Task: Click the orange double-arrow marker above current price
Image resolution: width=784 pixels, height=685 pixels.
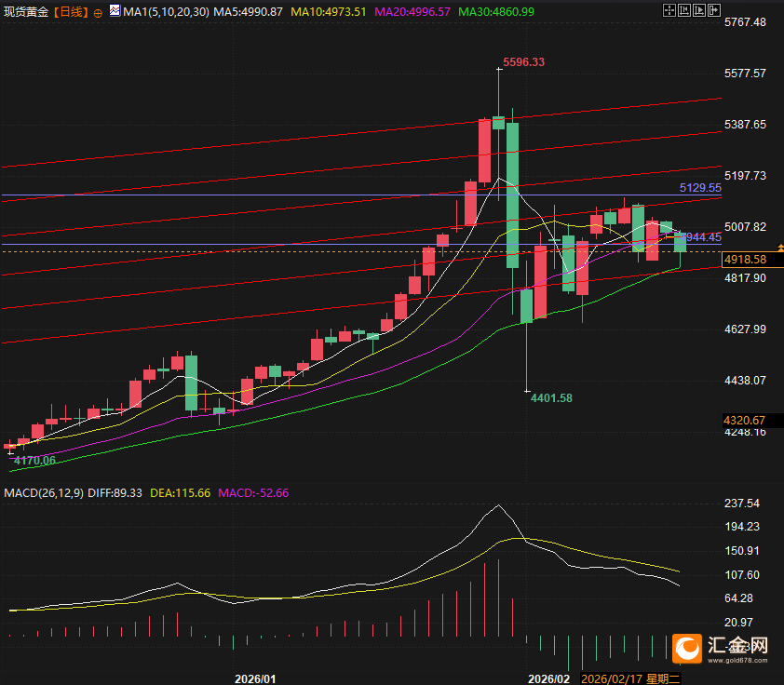Action: 779,248
